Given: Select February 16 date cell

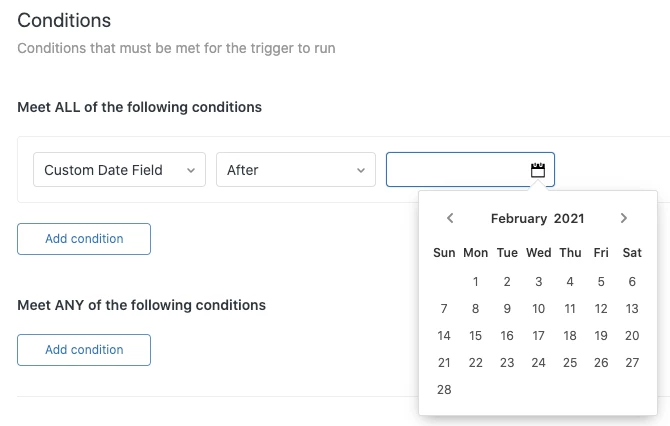Looking at the screenshot, I should point(507,336).
